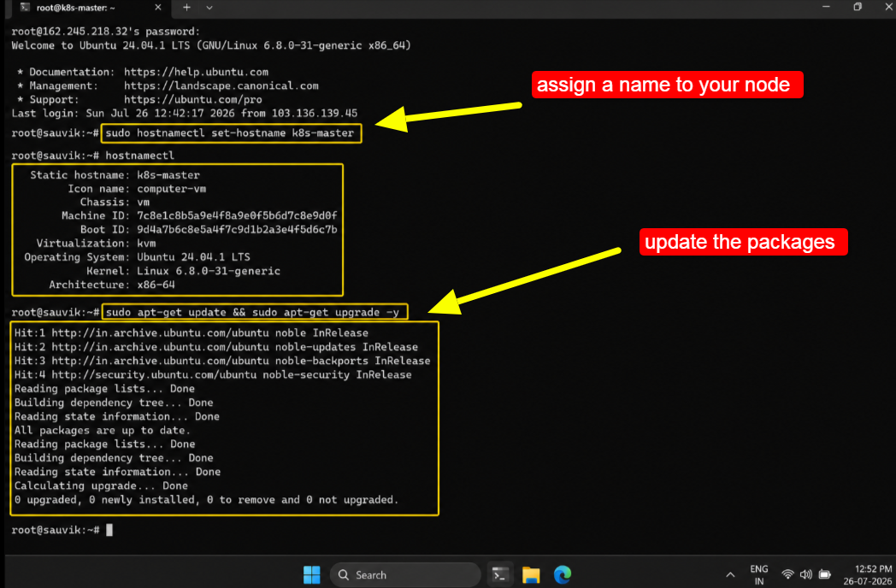896x588 pixels.
Task: Click the 'Chassis: vm' line
Action: tap(115, 203)
